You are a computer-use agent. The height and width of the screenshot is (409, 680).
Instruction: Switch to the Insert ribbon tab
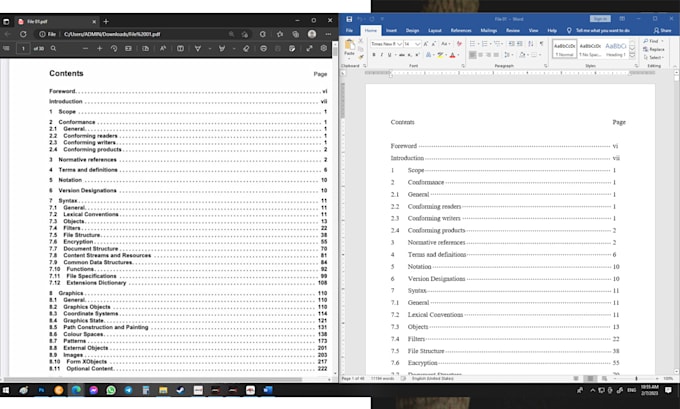click(391, 31)
